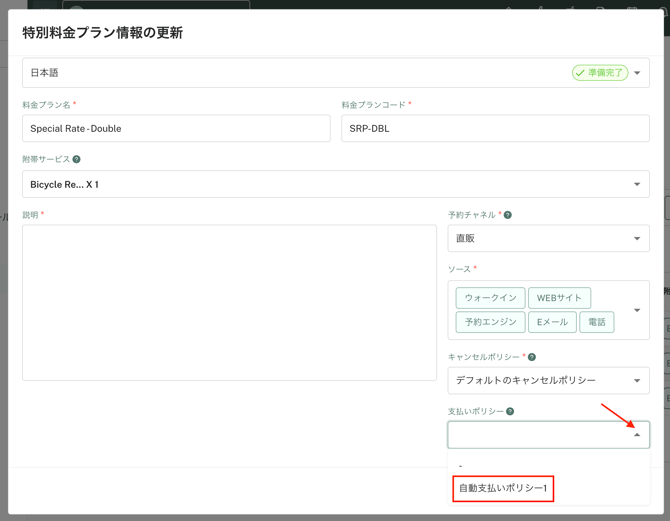670x521 pixels.
Task: Expand the 附帯サービス dropdown
Action: click(637, 184)
